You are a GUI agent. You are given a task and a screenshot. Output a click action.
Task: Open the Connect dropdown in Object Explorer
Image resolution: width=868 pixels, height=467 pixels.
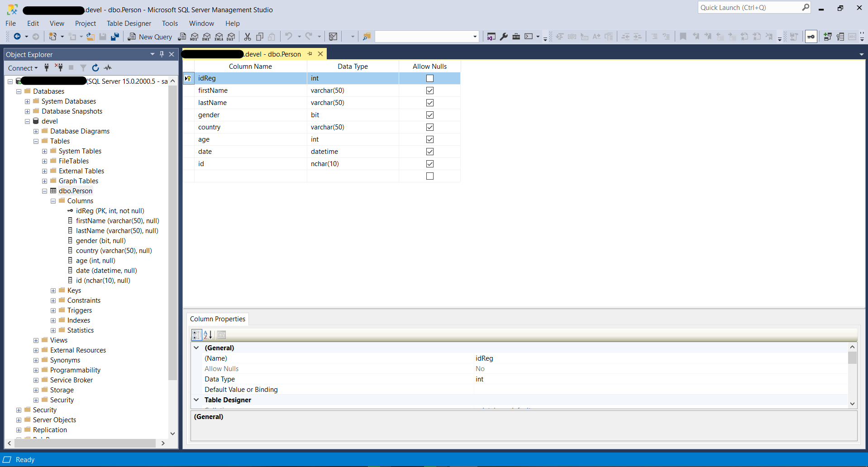coord(23,68)
